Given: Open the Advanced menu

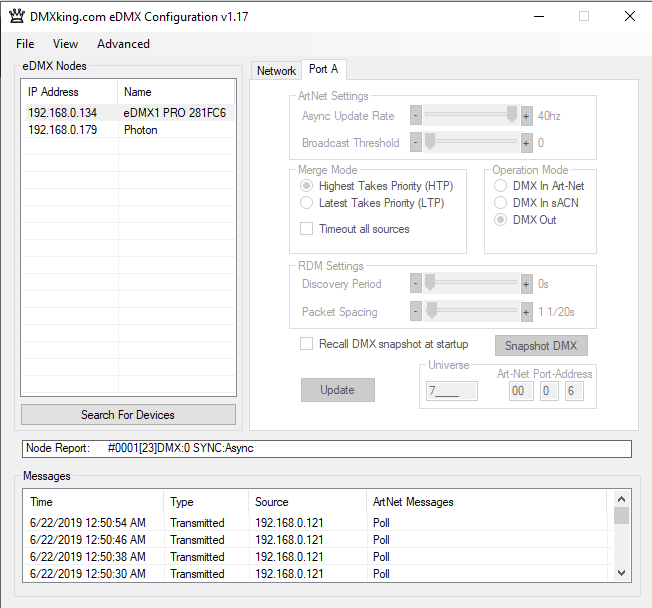Looking at the screenshot, I should 123,44.
